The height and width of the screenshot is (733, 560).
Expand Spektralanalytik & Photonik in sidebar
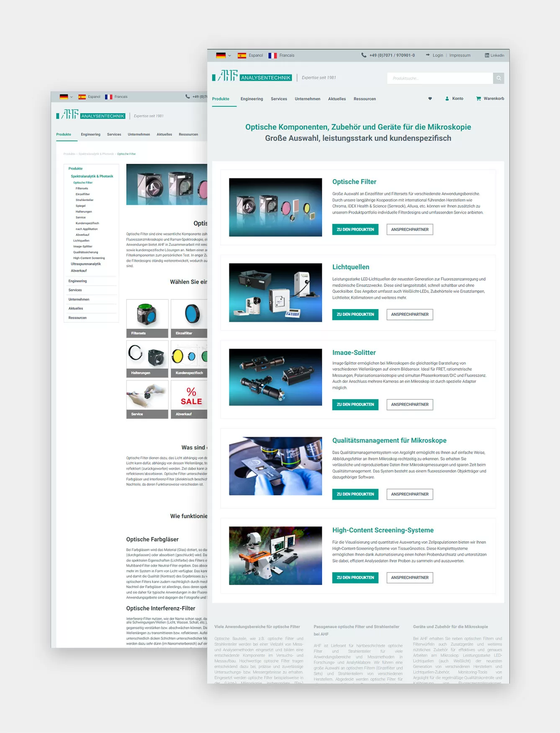click(92, 176)
